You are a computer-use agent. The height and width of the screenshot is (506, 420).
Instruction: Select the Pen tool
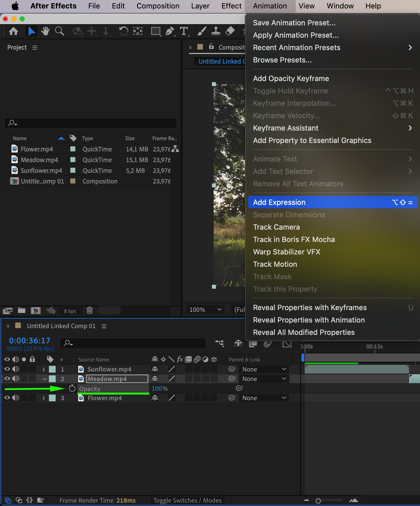(170, 31)
